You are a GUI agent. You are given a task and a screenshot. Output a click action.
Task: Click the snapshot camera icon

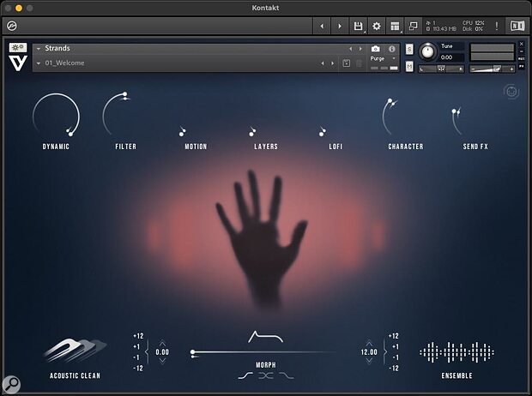375,49
